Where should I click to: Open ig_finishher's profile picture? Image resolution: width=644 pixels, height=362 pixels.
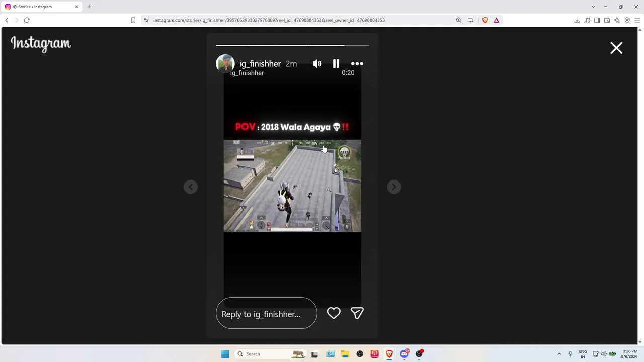point(225,64)
